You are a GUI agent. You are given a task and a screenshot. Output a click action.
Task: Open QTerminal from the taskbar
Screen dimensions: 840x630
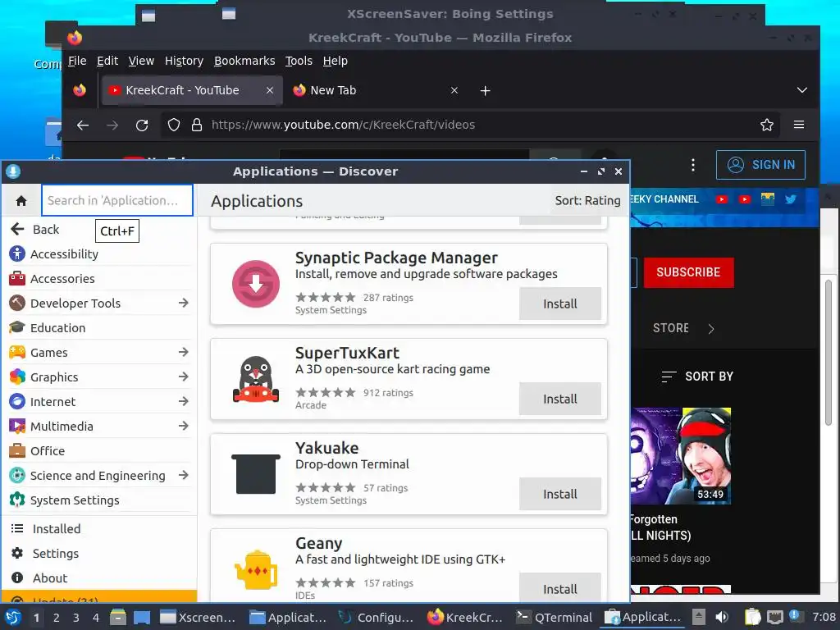pos(554,618)
